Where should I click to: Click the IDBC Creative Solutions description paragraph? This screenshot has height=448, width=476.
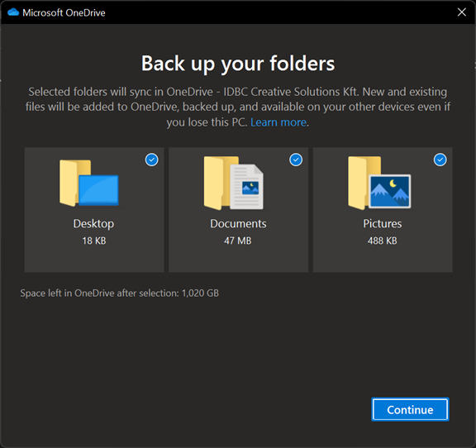click(238, 107)
